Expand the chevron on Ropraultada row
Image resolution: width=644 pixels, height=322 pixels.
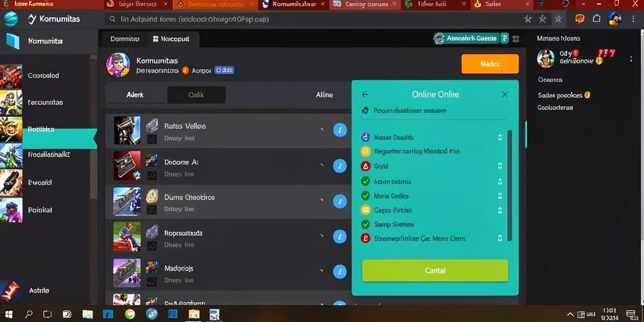pos(322,236)
